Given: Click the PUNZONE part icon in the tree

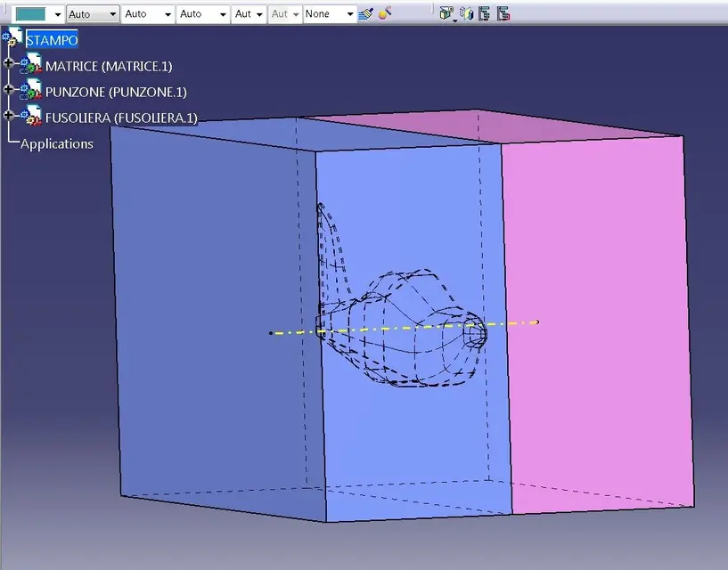Looking at the screenshot, I should (x=32, y=91).
